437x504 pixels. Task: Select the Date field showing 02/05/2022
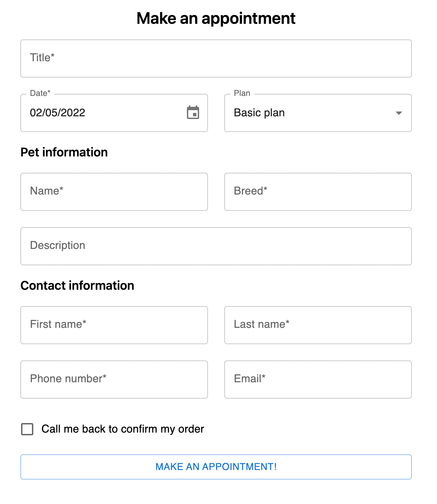click(x=102, y=113)
